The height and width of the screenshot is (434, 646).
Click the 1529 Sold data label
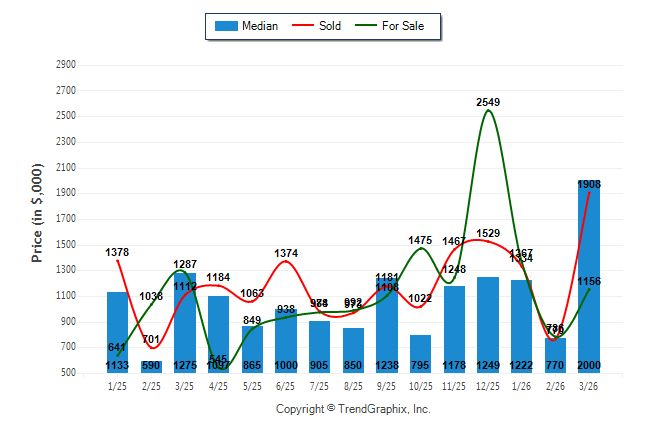(x=488, y=233)
